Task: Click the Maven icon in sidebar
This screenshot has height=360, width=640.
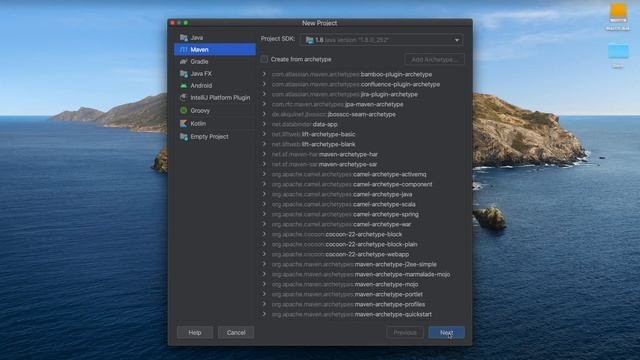Action: click(x=184, y=49)
